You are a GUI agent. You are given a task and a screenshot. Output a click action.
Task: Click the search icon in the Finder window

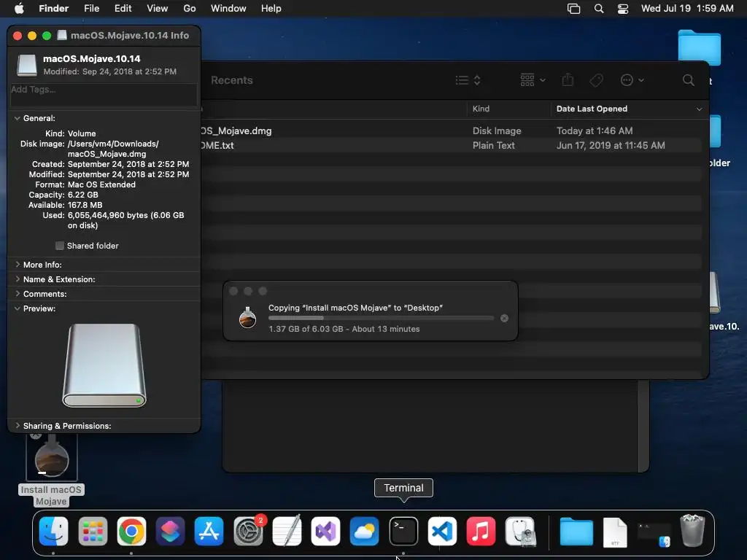pyautogui.click(x=689, y=80)
